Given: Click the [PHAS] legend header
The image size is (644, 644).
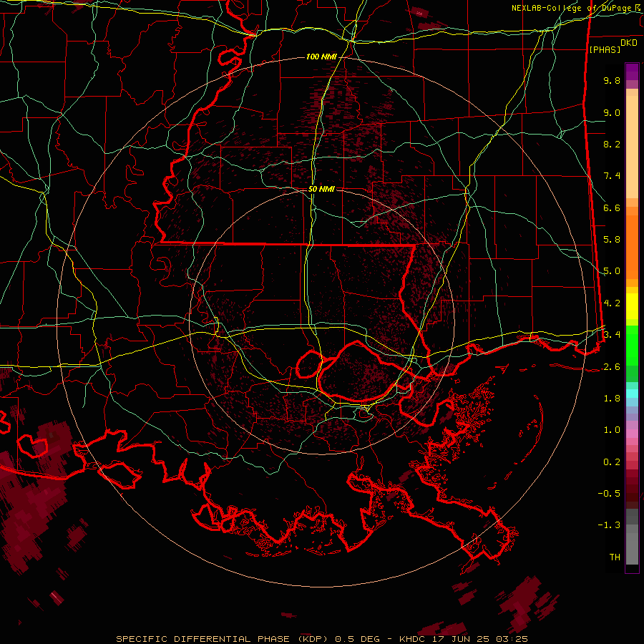Looking at the screenshot, I should (605, 49).
